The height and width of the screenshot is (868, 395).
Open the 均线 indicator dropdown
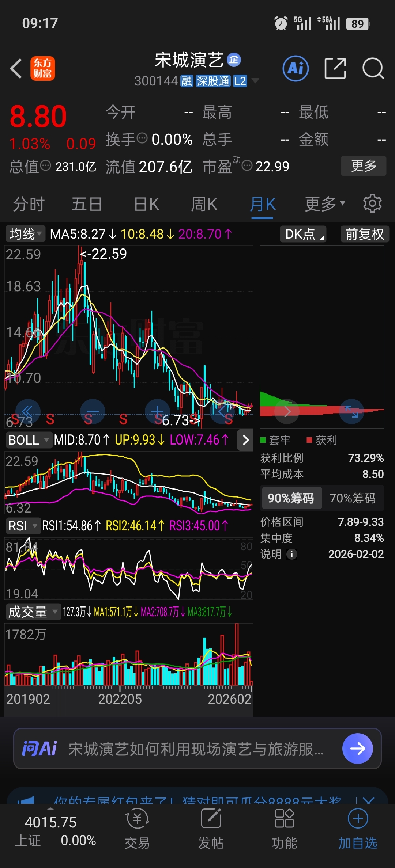pyautogui.click(x=25, y=234)
